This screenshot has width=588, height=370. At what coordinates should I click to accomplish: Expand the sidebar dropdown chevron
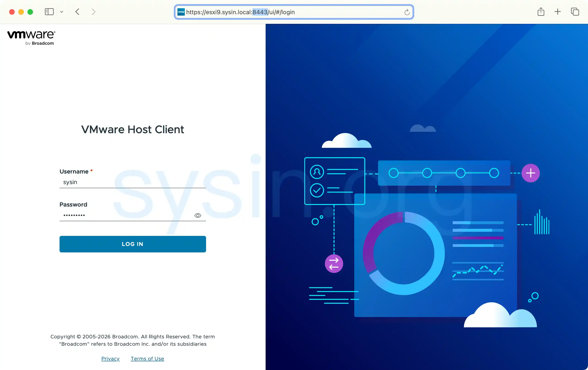62,12
